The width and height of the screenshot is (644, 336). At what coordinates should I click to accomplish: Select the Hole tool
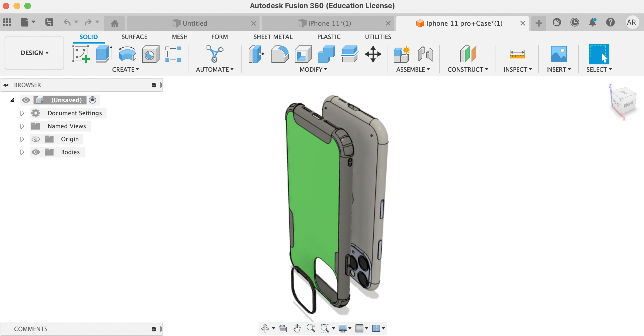click(x=151, y=54)
